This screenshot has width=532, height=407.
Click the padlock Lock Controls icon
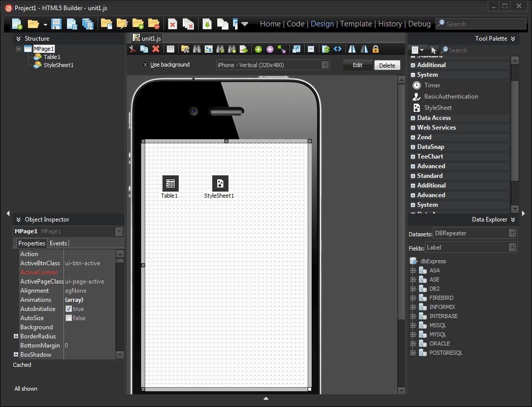click(376, 49)
